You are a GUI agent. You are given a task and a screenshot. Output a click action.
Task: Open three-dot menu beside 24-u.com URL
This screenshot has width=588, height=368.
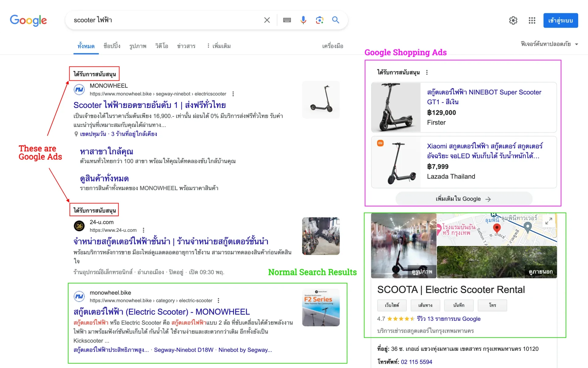(x=143, y=230)
